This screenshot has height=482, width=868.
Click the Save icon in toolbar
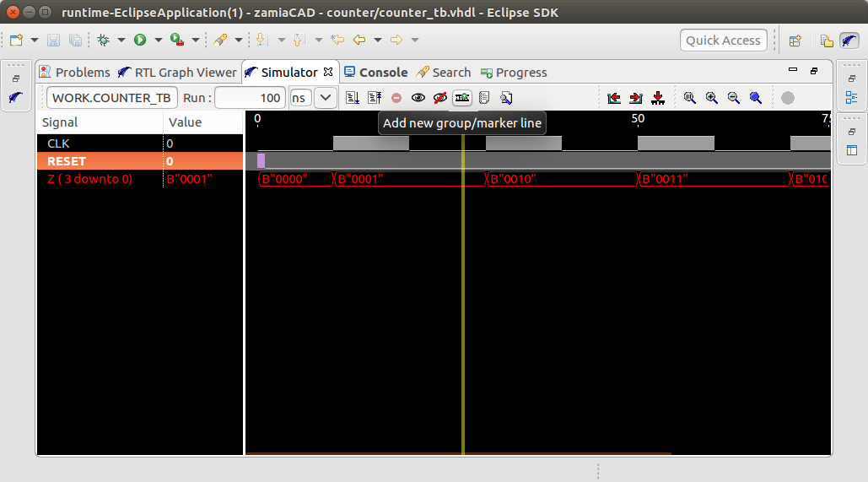click(x=53, y=40)
